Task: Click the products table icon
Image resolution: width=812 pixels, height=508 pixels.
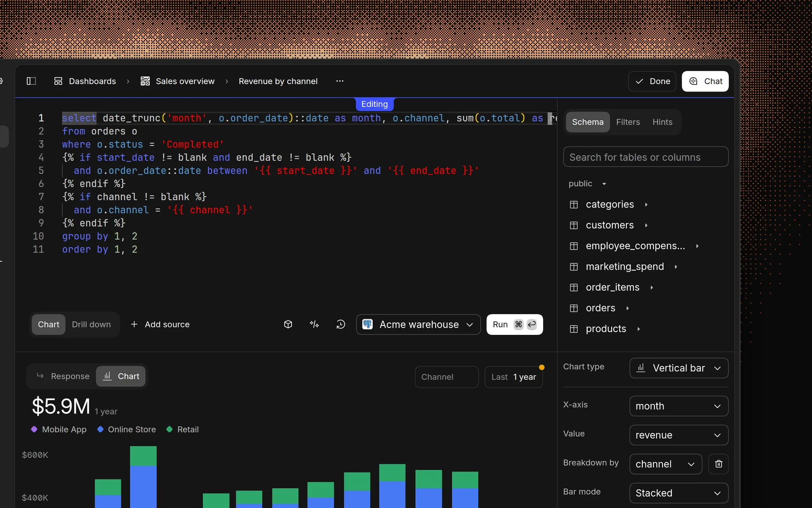Action: point(574,329)
